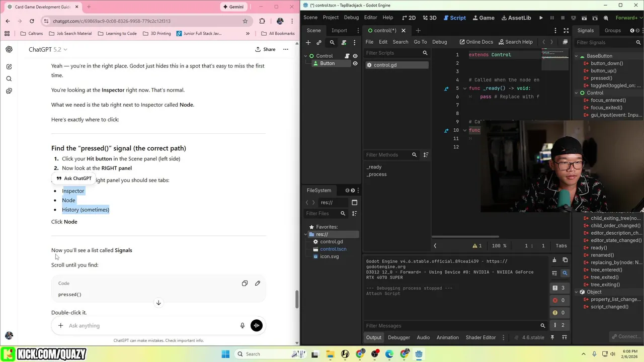
Task: Click the instantiate child scene link icon
Action: tap(319, 43)
